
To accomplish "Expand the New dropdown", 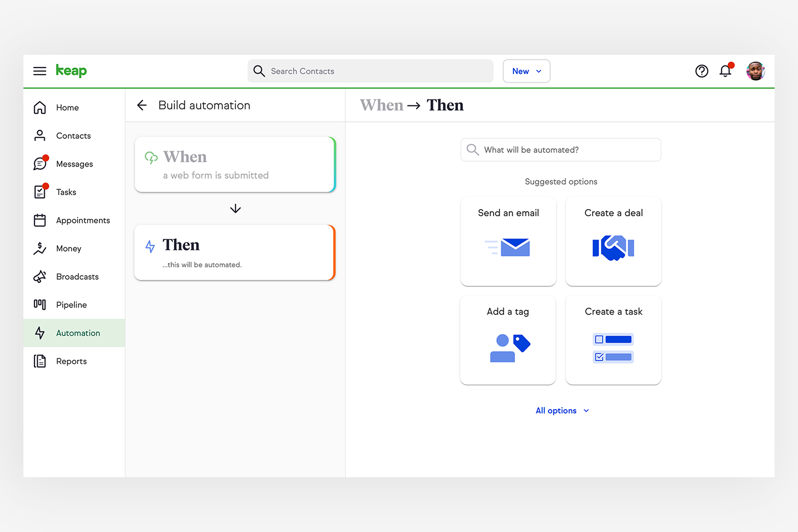I will (x=526, y=71).
